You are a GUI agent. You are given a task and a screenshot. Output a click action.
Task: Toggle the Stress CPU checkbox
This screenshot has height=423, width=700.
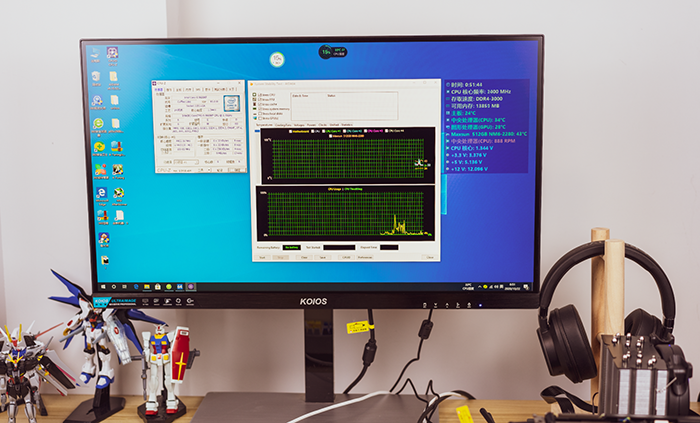pos(260,95)
